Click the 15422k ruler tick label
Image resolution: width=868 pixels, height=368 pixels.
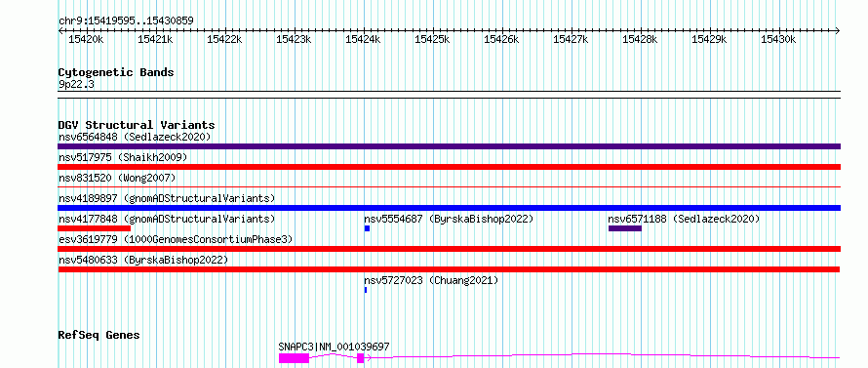point(224,39)
